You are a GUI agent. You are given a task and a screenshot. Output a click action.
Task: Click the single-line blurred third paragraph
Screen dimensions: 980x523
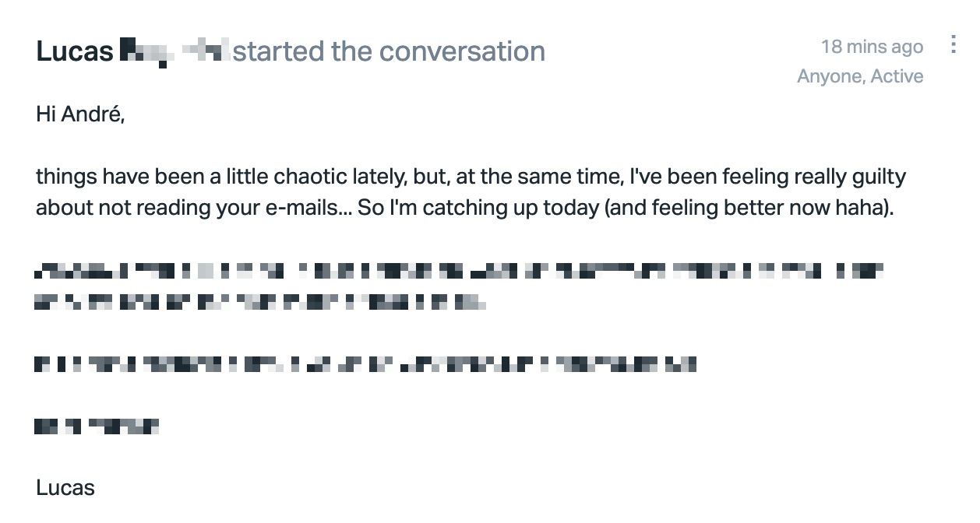[x=365, y=363]
